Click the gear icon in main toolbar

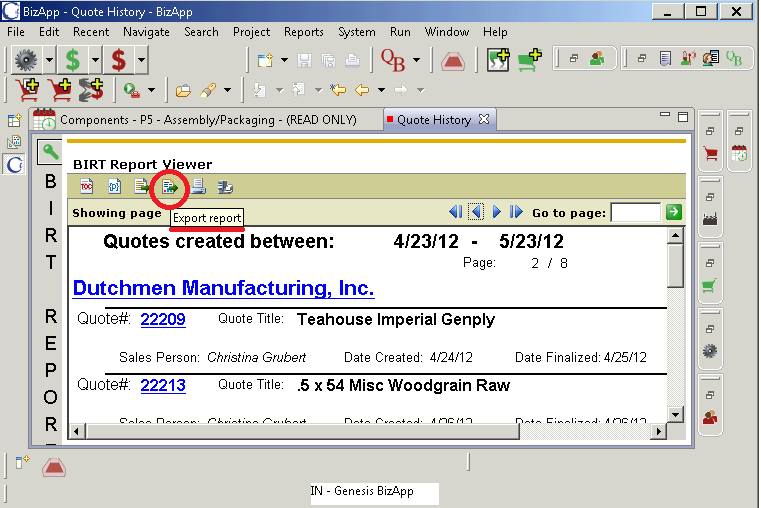(x=26, y=60)
